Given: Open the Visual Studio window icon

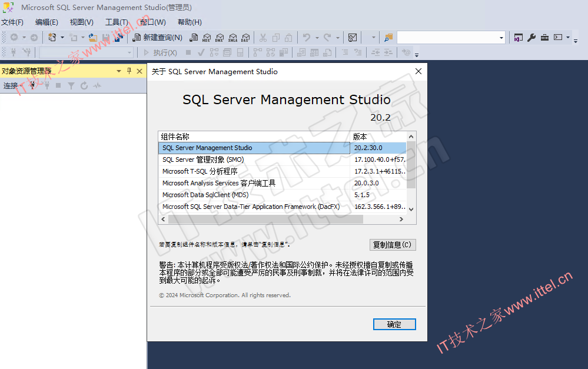Looking at the screenshot, I should pyautogui.click(x=518, y=38).
